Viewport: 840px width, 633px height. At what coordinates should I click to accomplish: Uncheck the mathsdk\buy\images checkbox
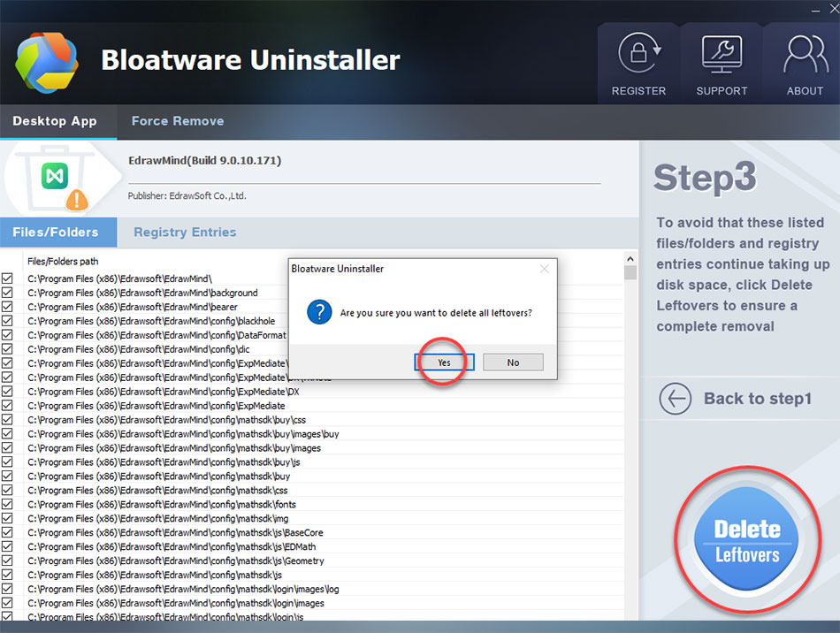tap(7, 447)
